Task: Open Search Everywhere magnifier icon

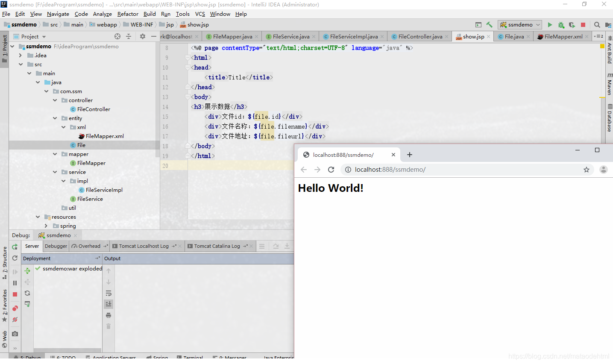Action: tap(597, 25)
